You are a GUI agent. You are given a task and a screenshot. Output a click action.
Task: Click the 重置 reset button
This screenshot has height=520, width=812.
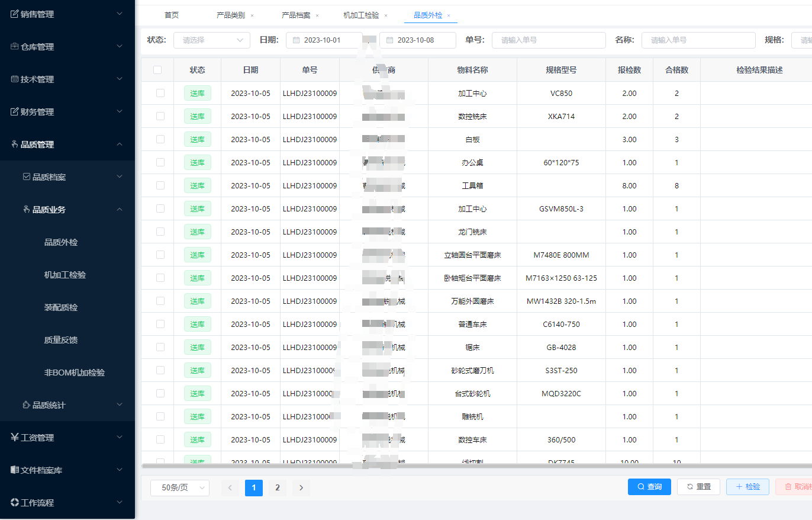698,487
